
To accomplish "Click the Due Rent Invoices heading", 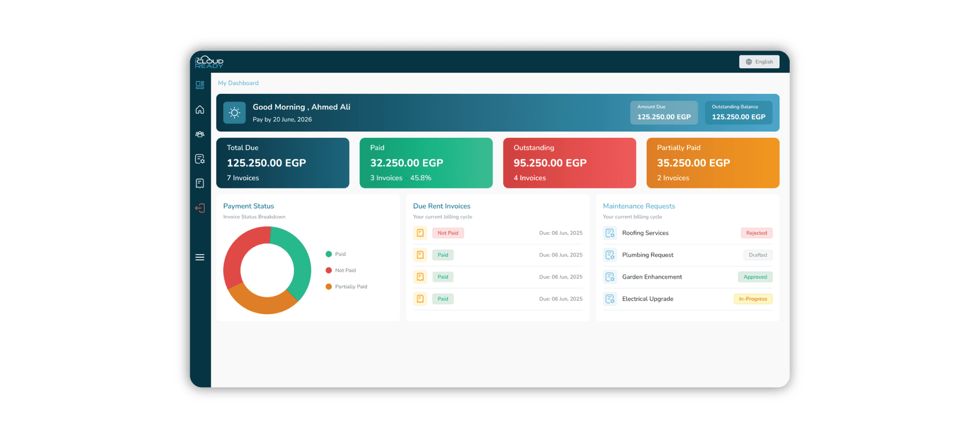I will point(442,206).
